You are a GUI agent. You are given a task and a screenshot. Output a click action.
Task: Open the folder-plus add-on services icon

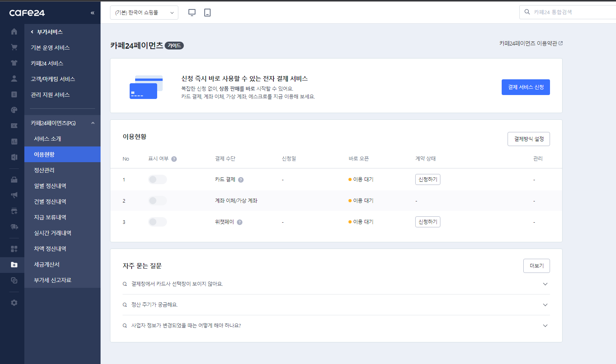tap(14, 265)
